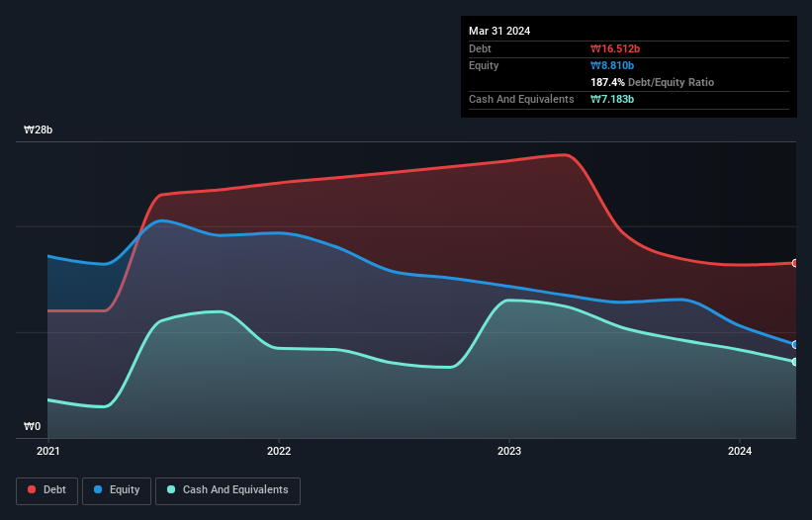The height and width of the screenshot is (520, 812).
Task: Click the Mar 31 2024 tooltip date
Action: pyautogui.click(x=499, y=31)
